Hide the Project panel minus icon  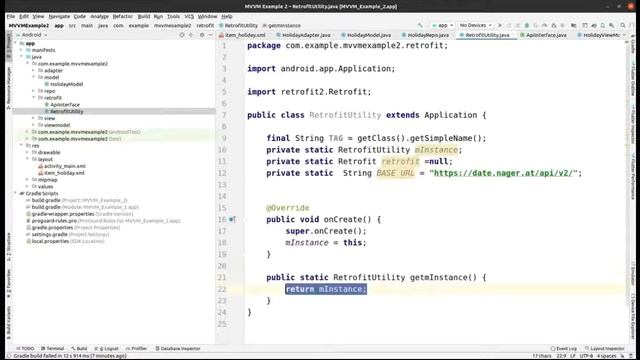click(211, 35)
